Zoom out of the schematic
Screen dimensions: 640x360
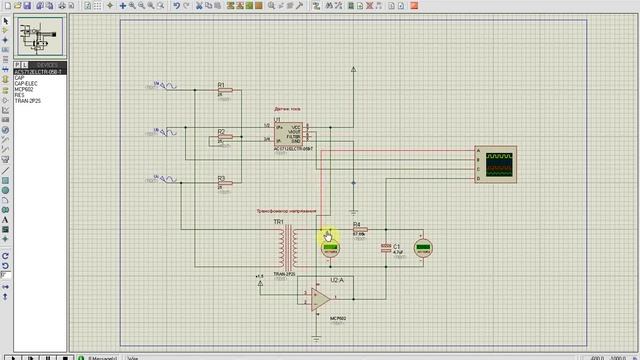pyautogui.click(x=142, y=6)
